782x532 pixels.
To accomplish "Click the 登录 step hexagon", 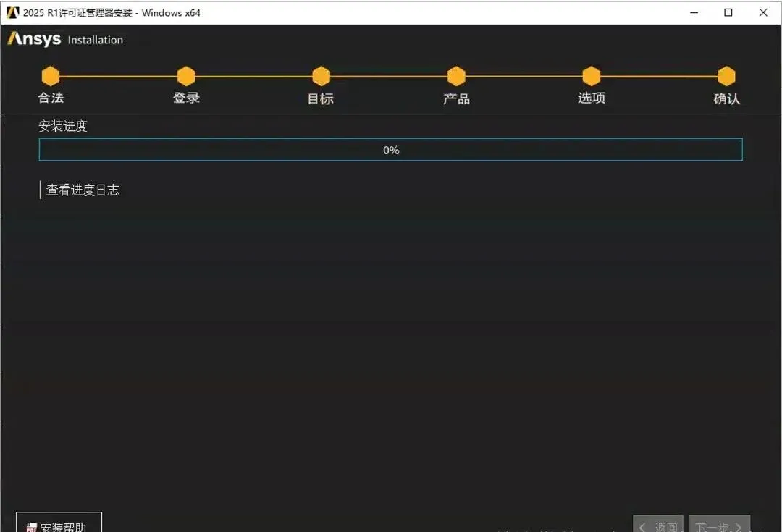I will point(186,76).
